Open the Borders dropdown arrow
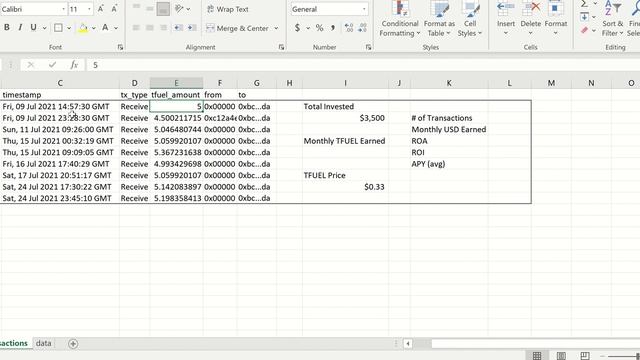The image size is (640, 360). [x=69, y=28]
